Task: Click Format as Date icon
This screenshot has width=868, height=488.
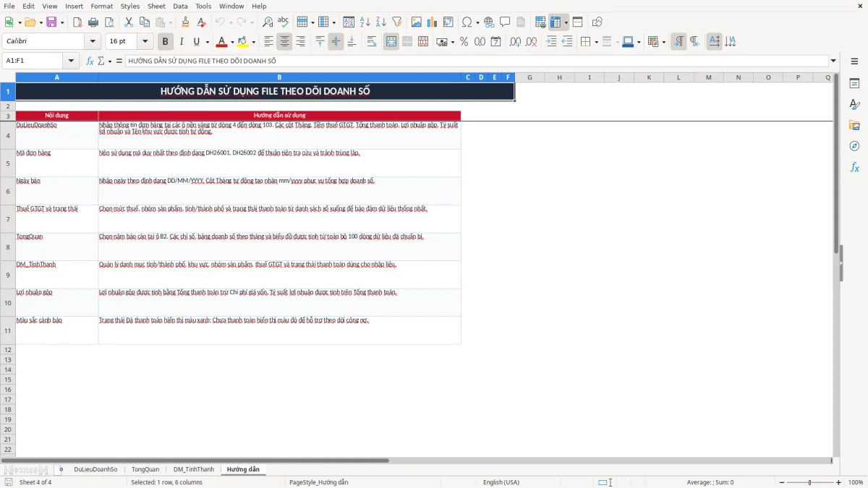Action: (495, 42)
